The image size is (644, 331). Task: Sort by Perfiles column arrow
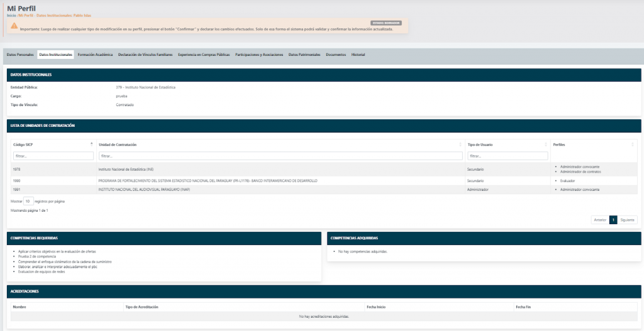[x=633, y=144]
